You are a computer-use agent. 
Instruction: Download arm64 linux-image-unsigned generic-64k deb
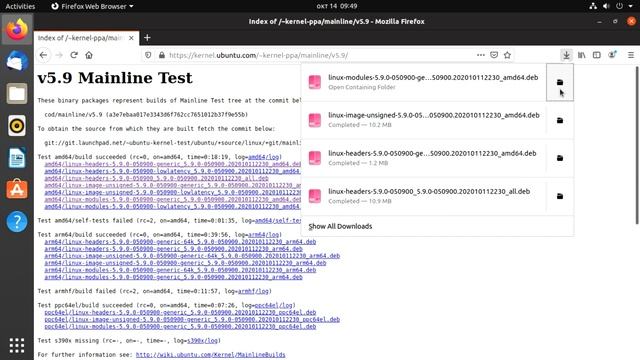point(192,256)
